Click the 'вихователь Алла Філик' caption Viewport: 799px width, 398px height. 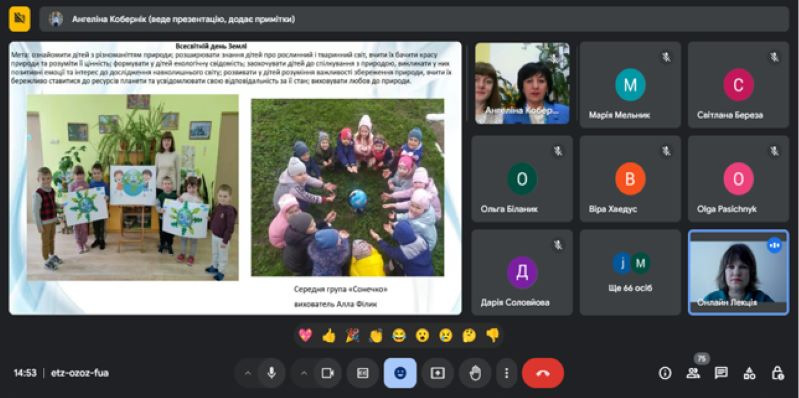[336, 305]
